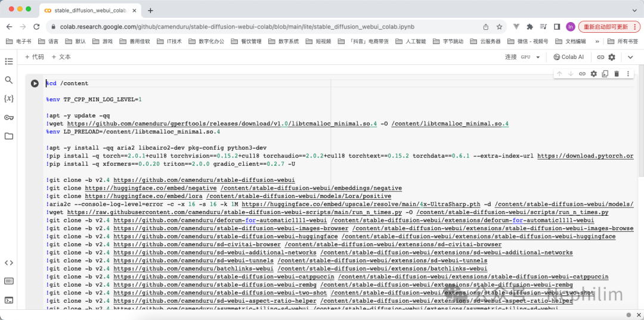Click the address bar URL

tap(237, 27)
